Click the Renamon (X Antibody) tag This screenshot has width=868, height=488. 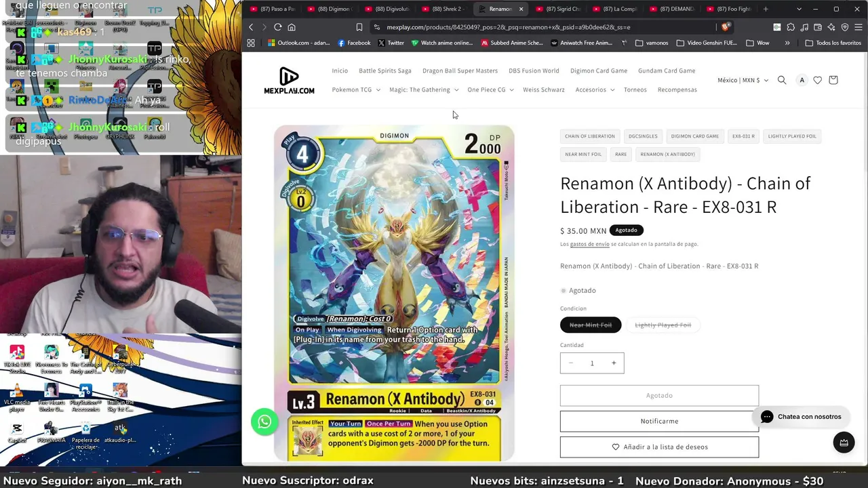pyautogui.click(x=667, y=154)
